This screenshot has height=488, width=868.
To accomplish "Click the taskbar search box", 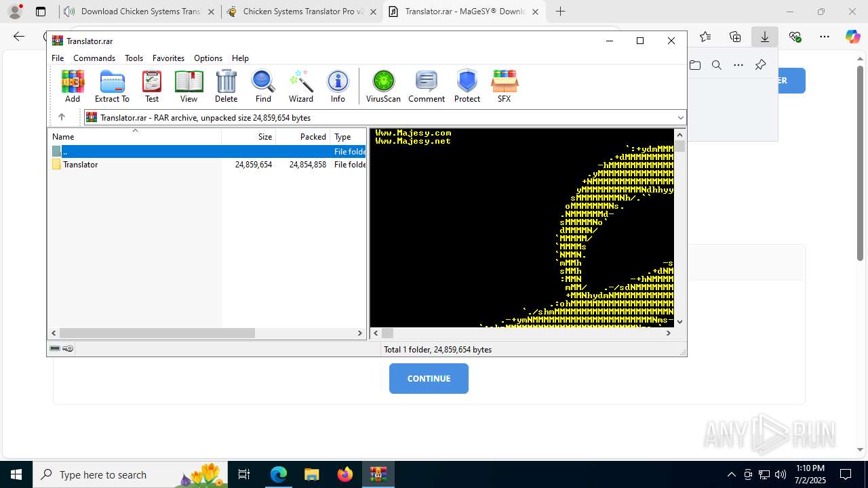I will pyautogui.click(x=132, y=474).
